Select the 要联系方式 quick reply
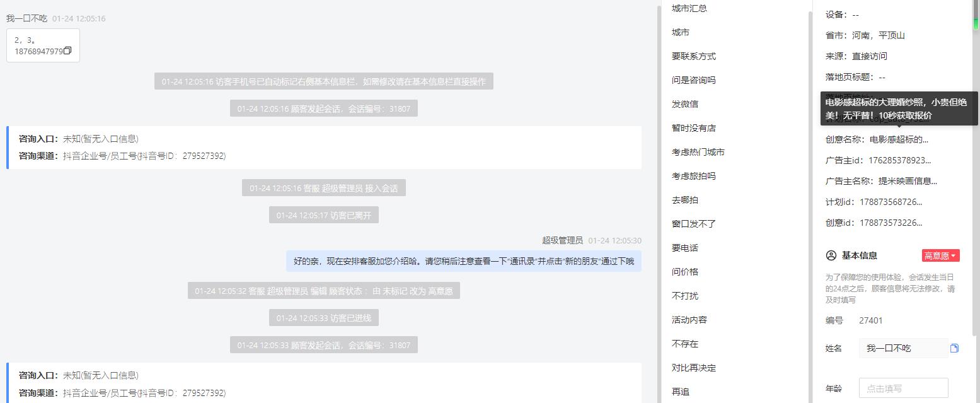Viewport: 980px width, 403px height. [x=694, y=56]
